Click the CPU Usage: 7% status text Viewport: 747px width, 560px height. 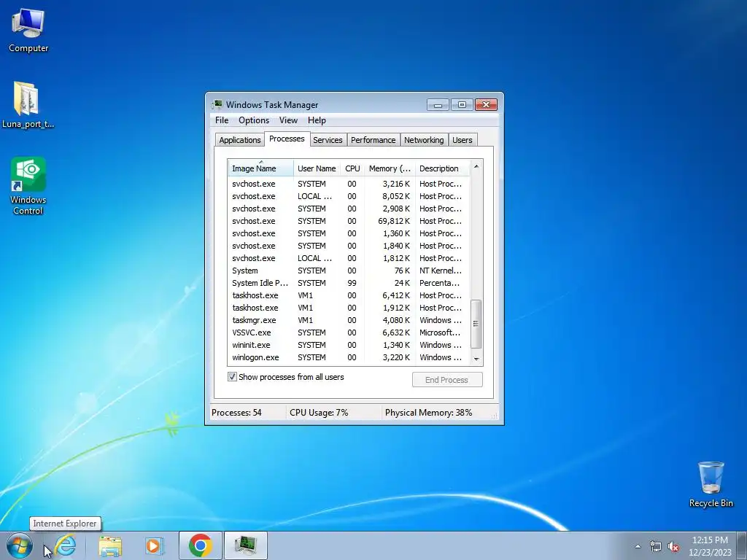(319, 413)
